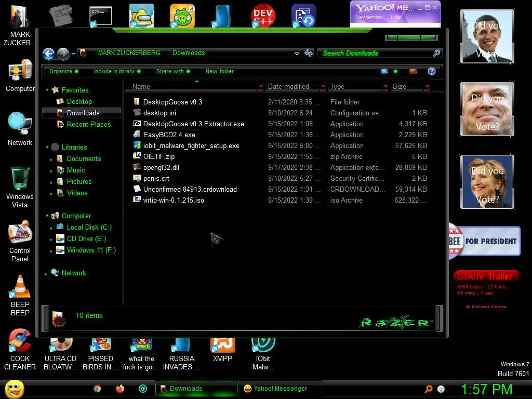
Task: Open the DEV C++ desktop shortcut
Action: [x=263, y=16]
